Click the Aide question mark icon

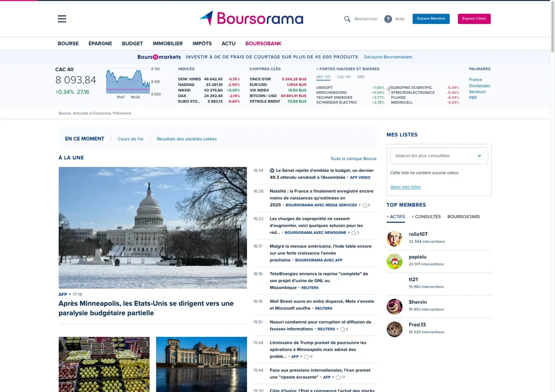coord(388,19)
